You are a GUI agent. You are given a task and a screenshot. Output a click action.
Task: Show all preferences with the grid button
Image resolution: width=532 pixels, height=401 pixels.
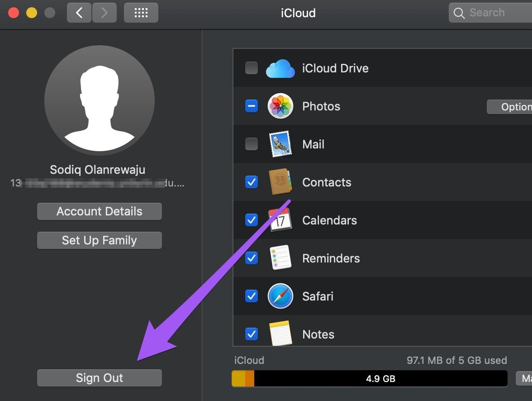pos(141,13)
